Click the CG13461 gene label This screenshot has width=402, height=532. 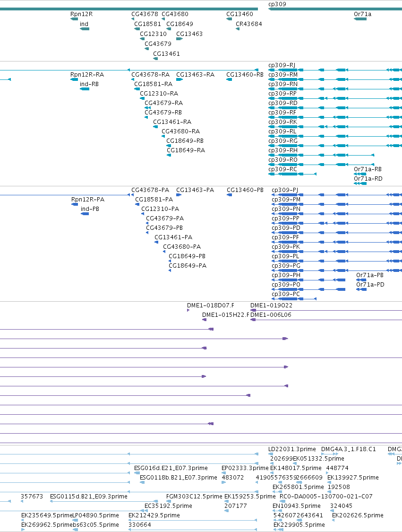click(x=166, y=53)
